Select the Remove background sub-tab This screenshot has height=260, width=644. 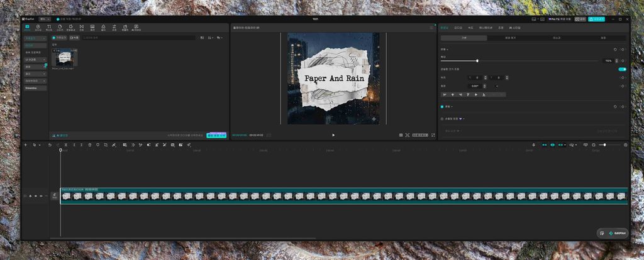pyautogui.click(x=511, y=38)
